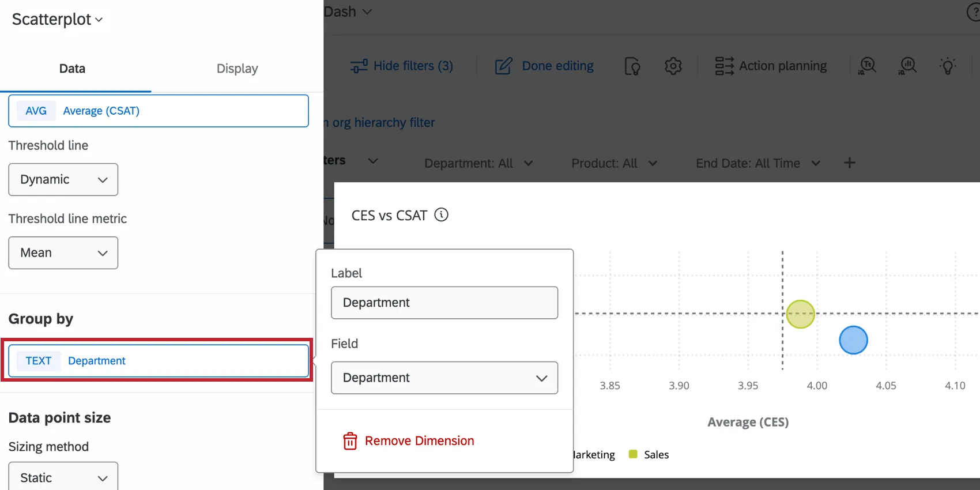Click the lightbulb insights icon
This screenshot has height=490, width=980.
click(947, 66)
